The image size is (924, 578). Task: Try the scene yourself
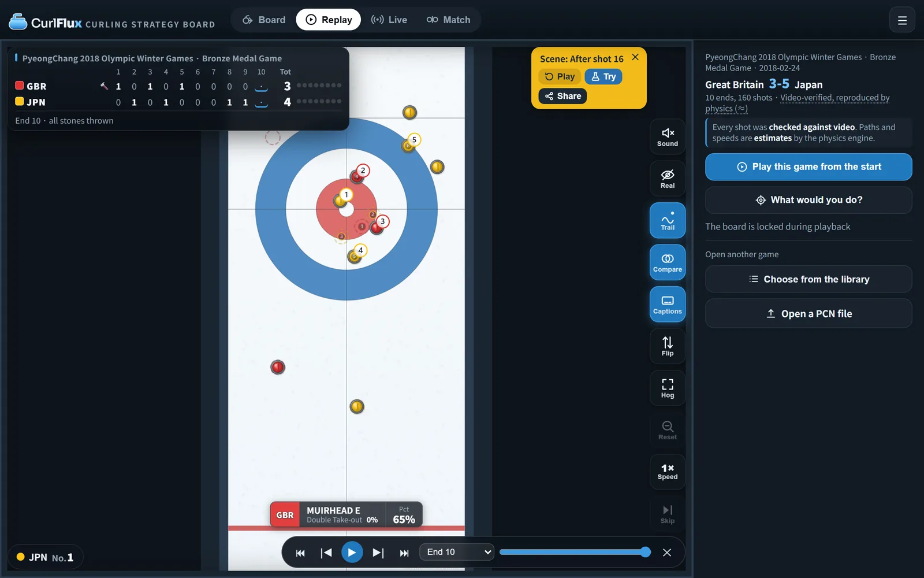603,76
